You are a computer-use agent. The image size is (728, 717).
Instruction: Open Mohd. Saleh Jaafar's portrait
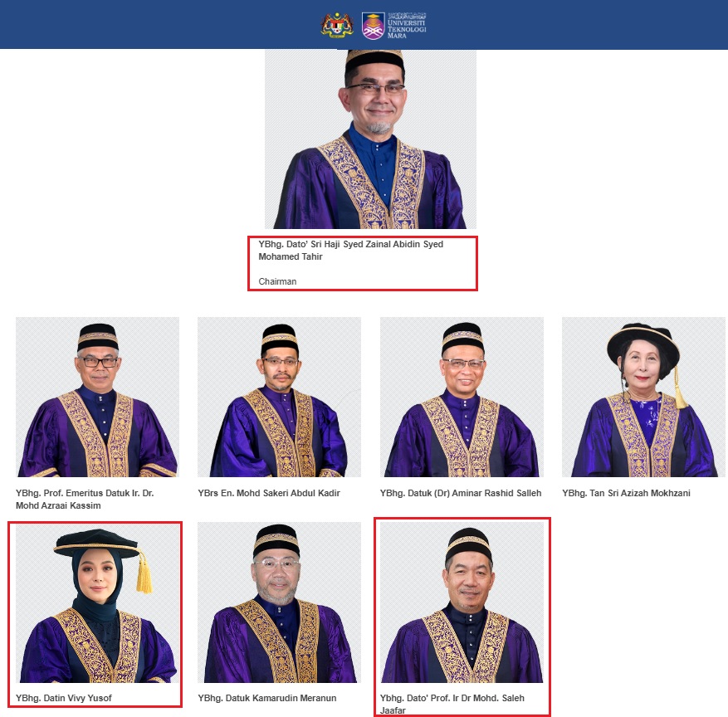462,602
